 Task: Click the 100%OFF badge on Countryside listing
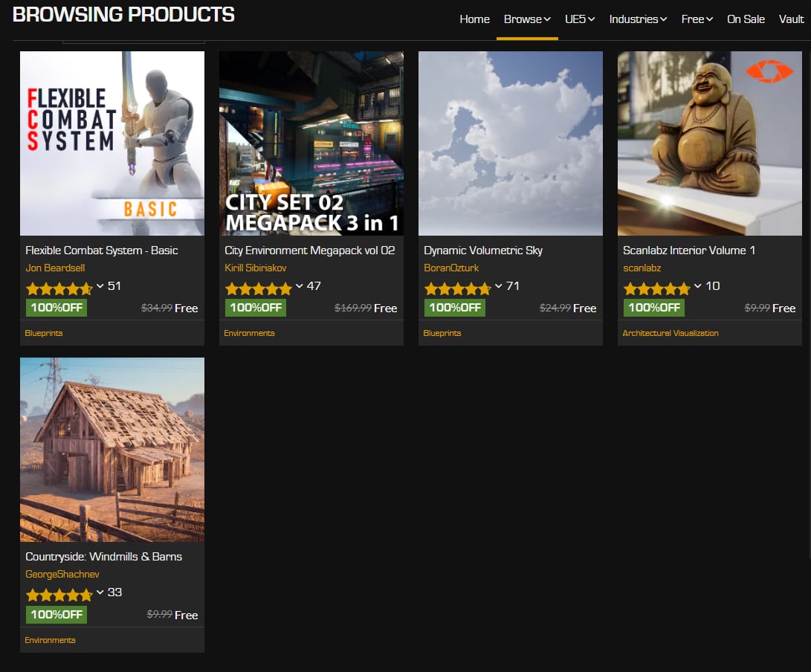(x=56, y=615)
